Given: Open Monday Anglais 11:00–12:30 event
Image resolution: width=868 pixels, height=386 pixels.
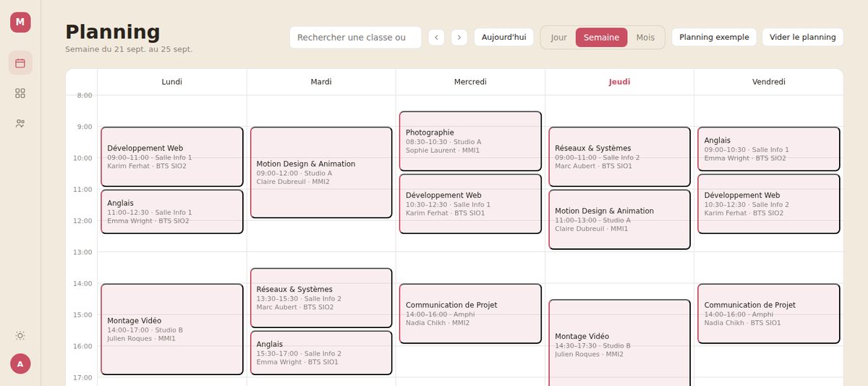Looking at the screenshot, I should click(x=172, y=211).
